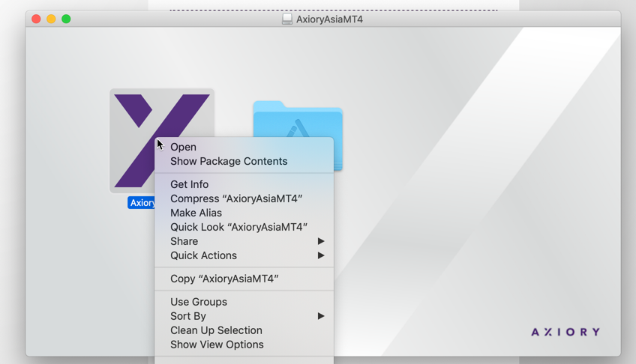Image resolution: width=636 pixels, height=364 pixels.
Task: Zoom the window using the green button
Action: (x=66, y=19)
